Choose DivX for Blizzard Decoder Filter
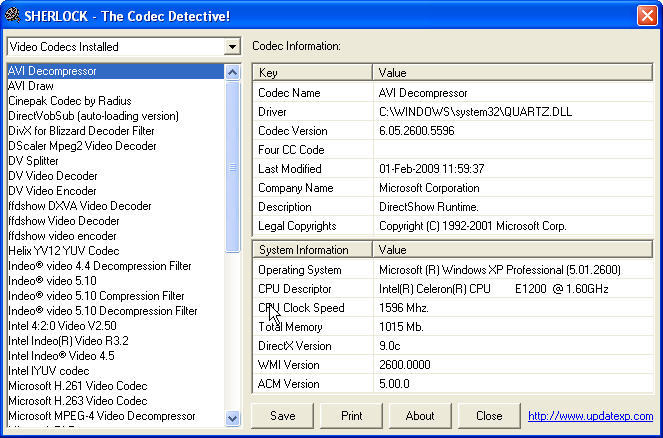Viewport: 663px width, 438px height. (x=81, y=131)
